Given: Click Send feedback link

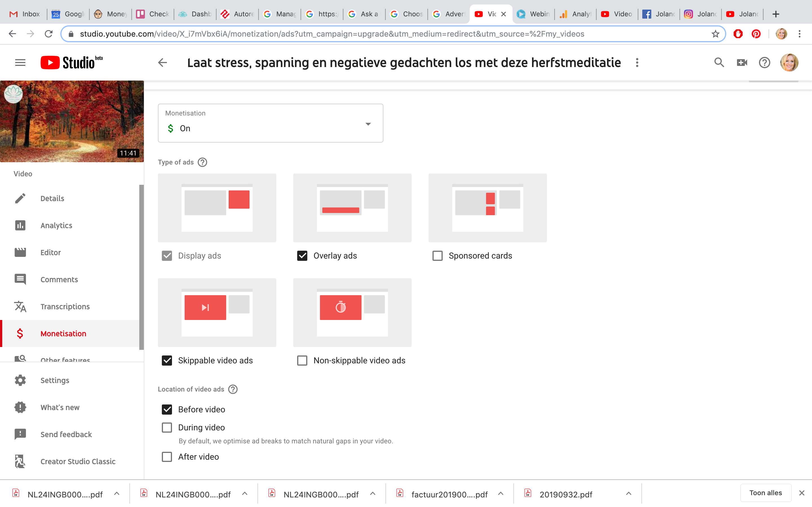Looking at the screenshot, I should pyautogui.click(x=66, y=434).
